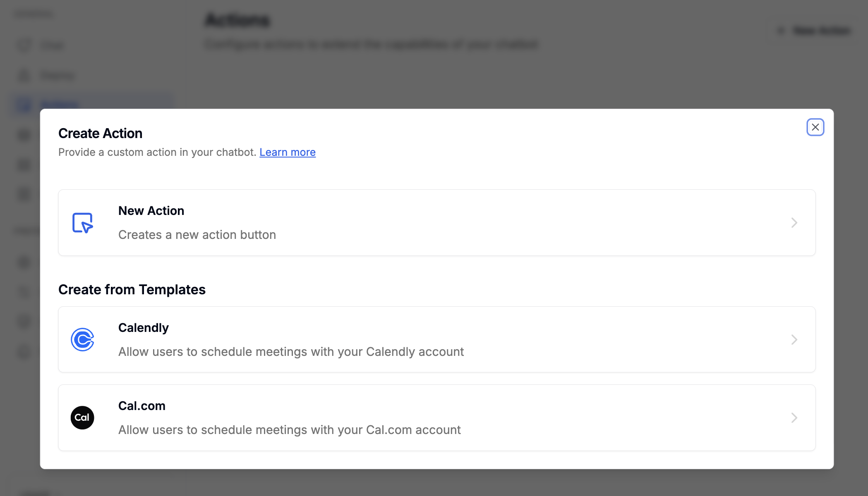Click the Cal.com logo icon
The width and height of the screenshot is (868, 496).
click(x=82, y=417)
